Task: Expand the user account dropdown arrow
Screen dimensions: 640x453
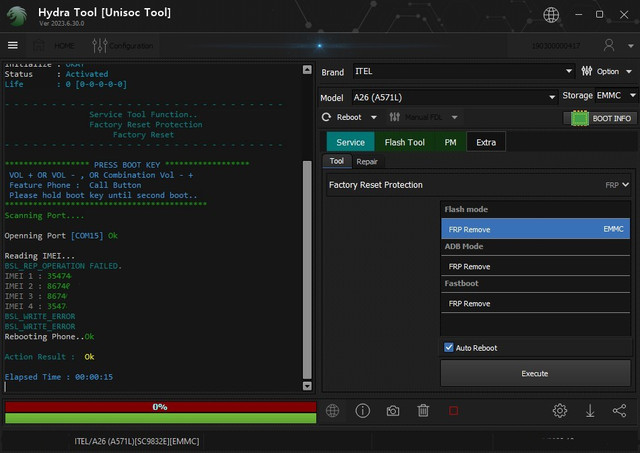Action: coord(631,46)
